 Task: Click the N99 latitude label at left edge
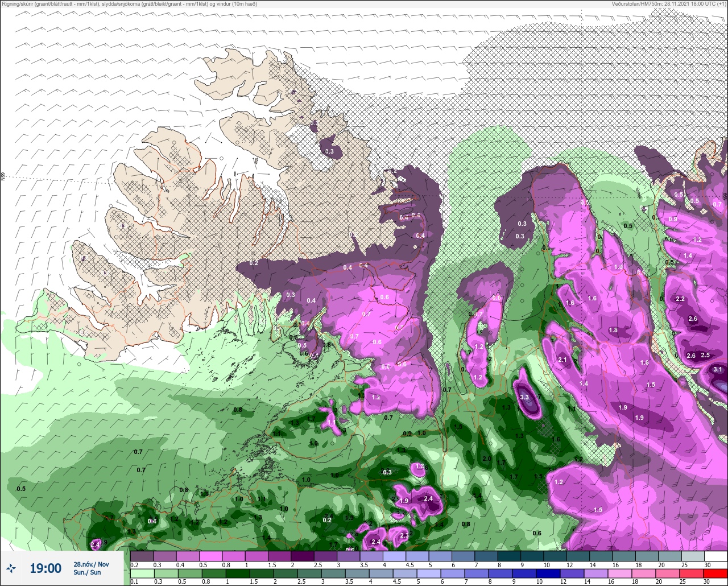tap(3, 178)
